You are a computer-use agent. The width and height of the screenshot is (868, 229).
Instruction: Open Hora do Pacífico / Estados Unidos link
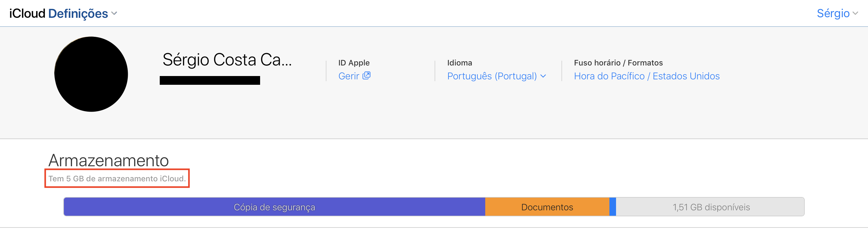click(646, 76)
